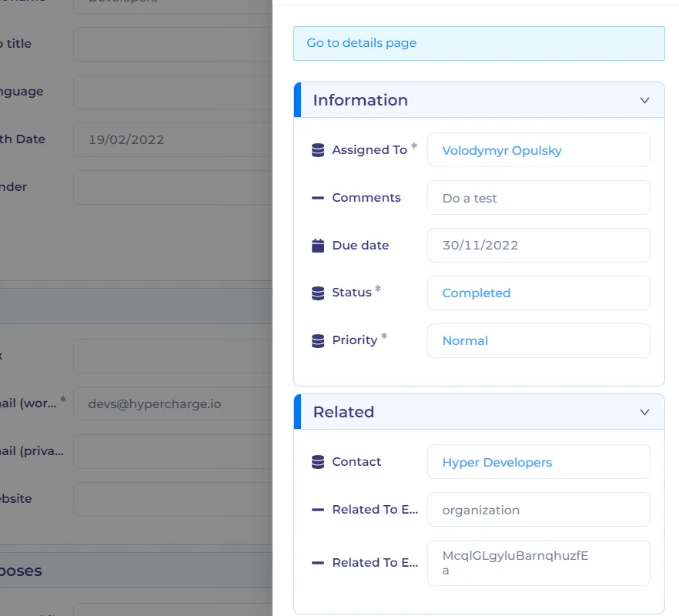Click the Contact label
This screenshot has height=616, width=679.
coord(356,462)
